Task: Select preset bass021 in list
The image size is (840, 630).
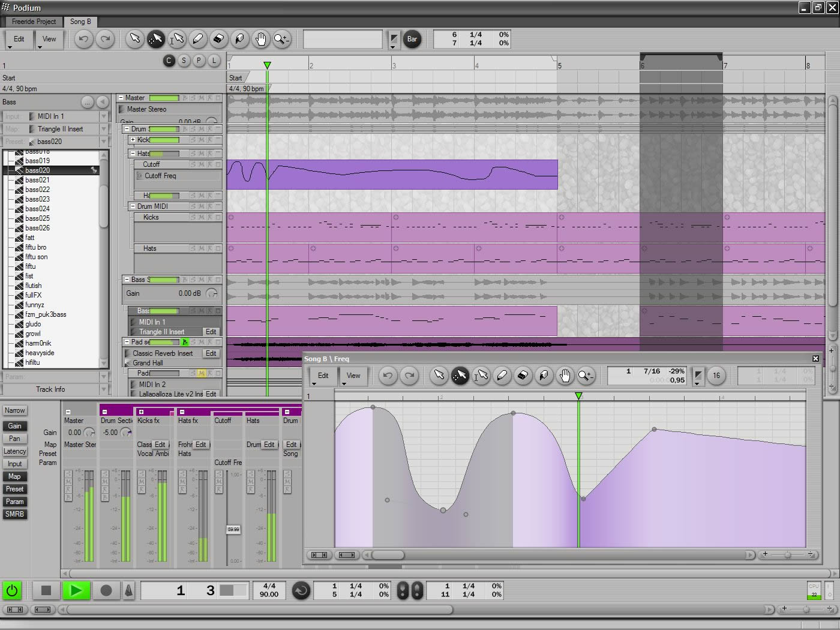Action: pyautogui.click(x=37, y=180)
